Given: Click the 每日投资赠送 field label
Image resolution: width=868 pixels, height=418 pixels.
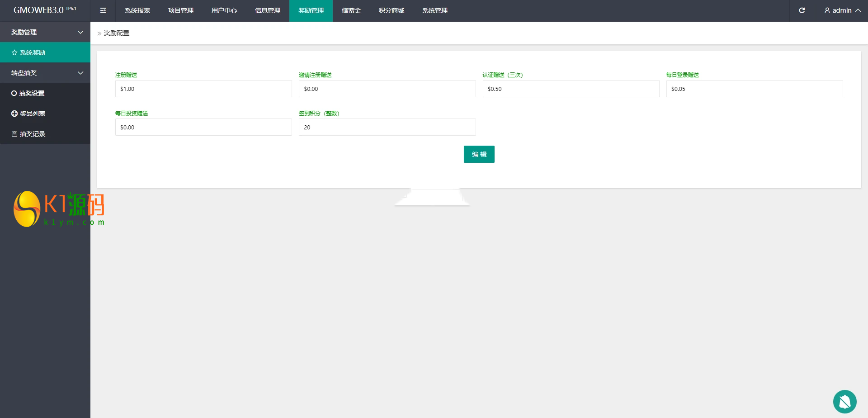Looking at the screenshot, I should pos(132,114).
